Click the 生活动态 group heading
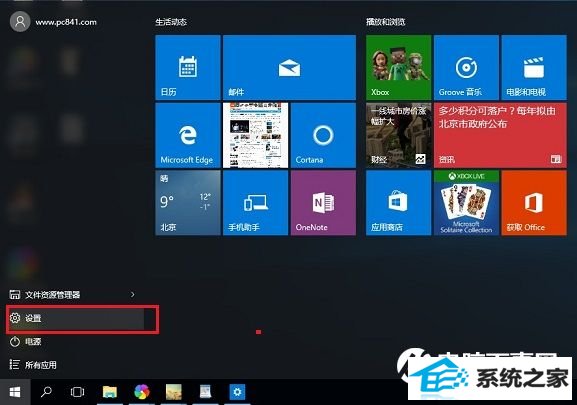 [x=171, y=22]
